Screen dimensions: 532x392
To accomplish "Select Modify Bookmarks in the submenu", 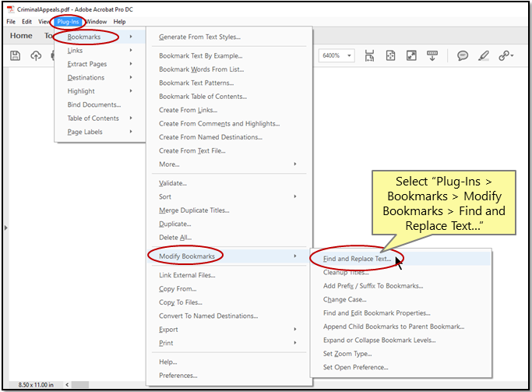I will [x=187, y=256].
